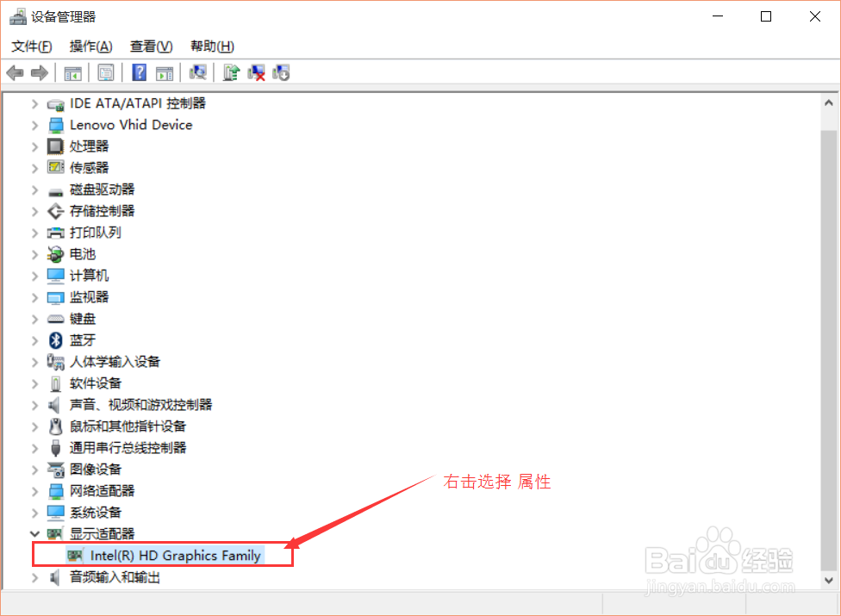Select the 蓝牙 tree item label
841x616 pixels.
(x=83, y=340)
